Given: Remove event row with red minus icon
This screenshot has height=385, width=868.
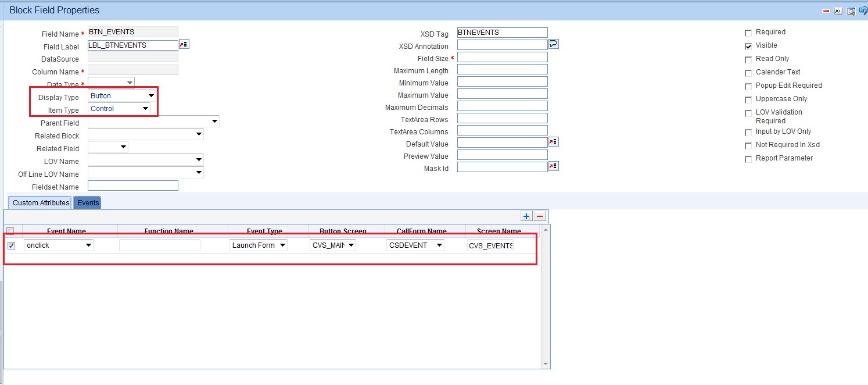Looking at the screenshot, I should tap(540, 216).
